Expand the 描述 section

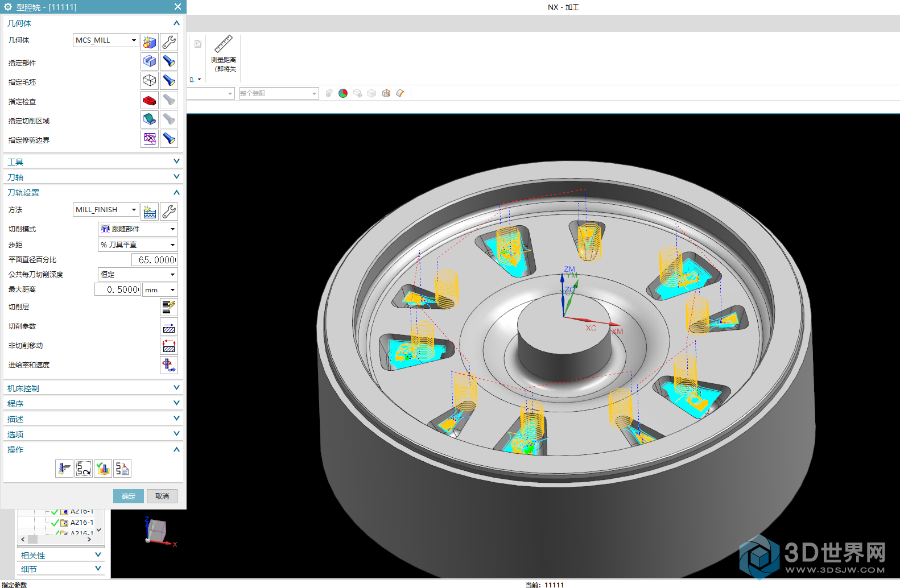pos(93,419)
